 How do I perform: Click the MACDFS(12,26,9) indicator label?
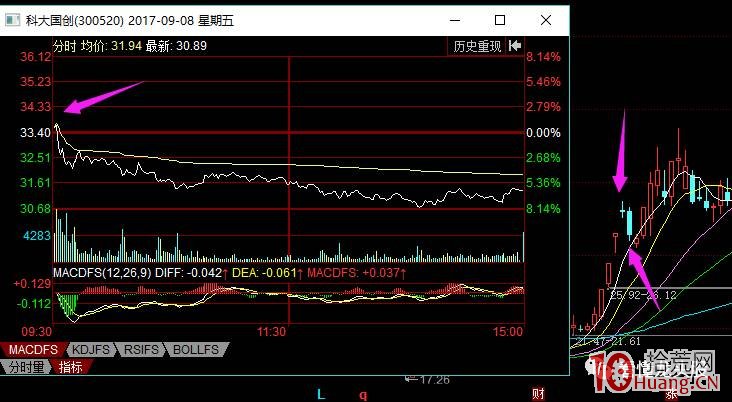click(x=102, y=273)
